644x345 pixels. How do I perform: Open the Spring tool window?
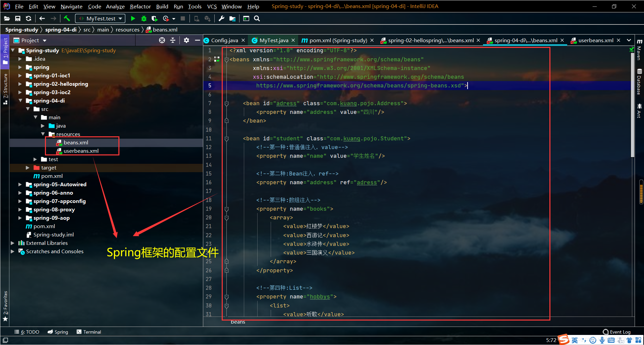coord(58,332)
